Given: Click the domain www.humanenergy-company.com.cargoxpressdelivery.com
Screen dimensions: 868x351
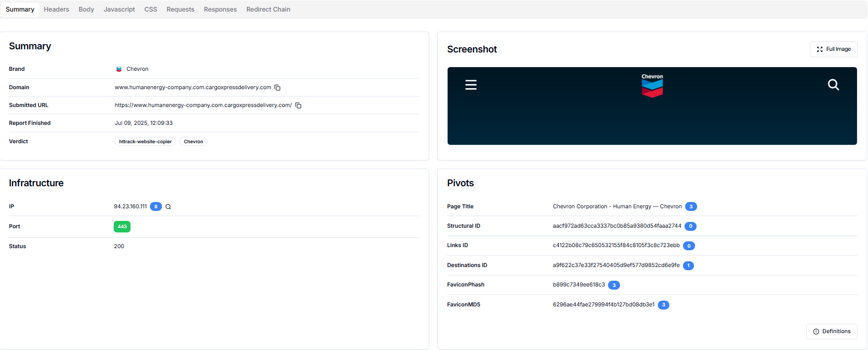Looking at the screenshot, I should pyautogui.click(x=193, y=88).
